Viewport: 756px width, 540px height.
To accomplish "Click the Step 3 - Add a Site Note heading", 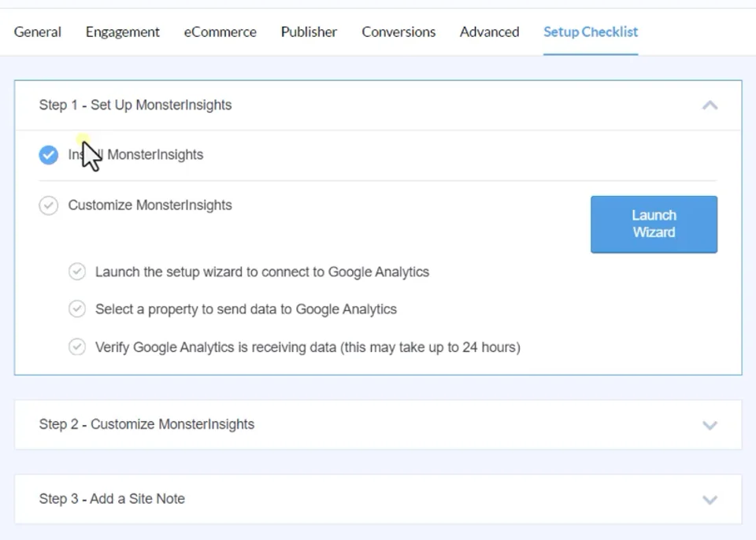I will click(x=112, y=498).
